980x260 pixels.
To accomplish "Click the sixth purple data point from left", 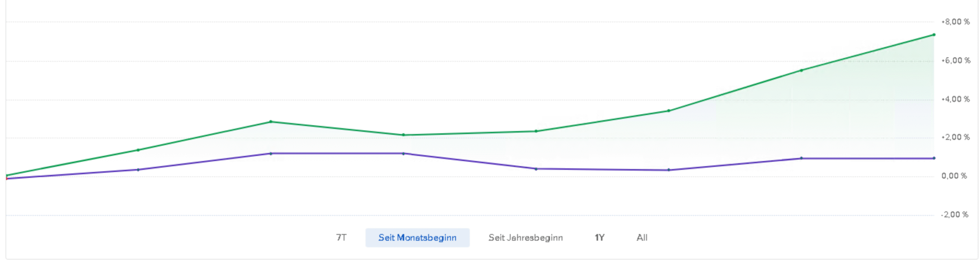I will (x=669, y=170).
